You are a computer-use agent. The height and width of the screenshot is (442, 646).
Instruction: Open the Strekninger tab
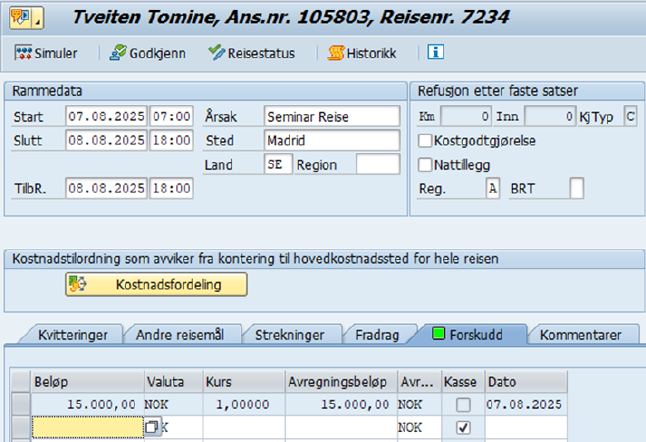[x=290, y=334]
